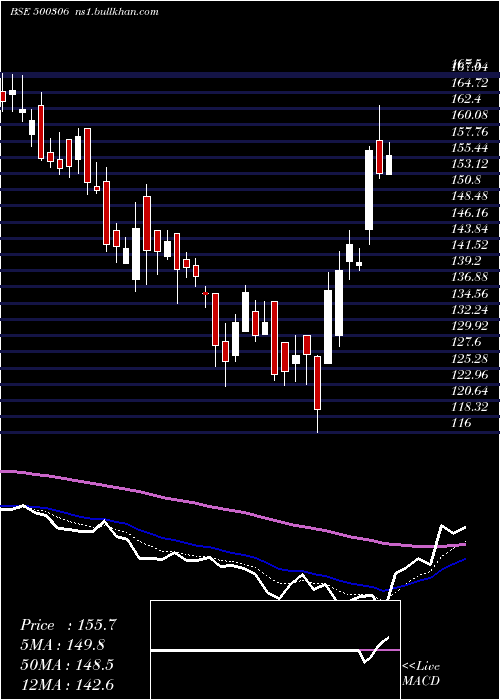Image resolution: width=500 pixels, height=700 pixels.
Task: Click the 50MA : 148.5 readout
Action: [x=67, y=665]
